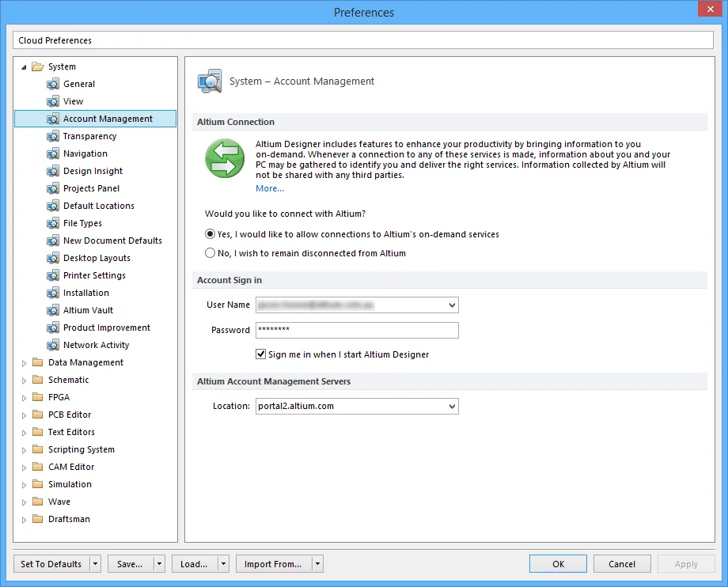Click the Save... button

(131, 564)
